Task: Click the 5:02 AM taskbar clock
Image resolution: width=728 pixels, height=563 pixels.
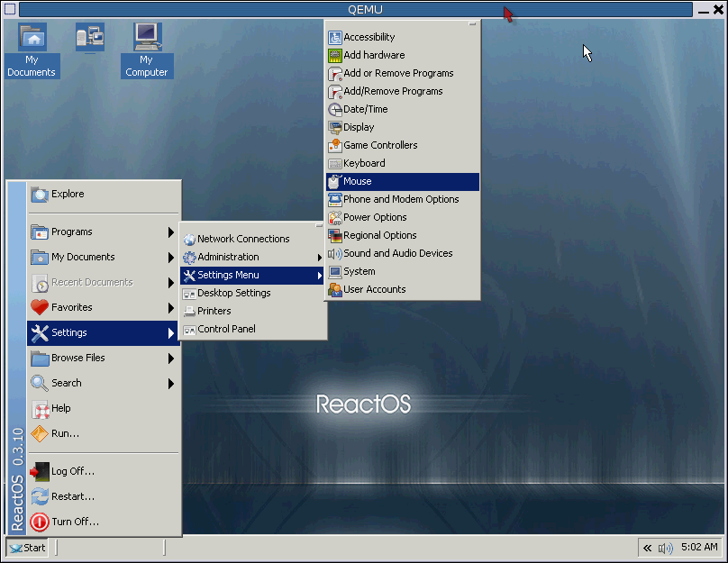Action: click(699, 548)
